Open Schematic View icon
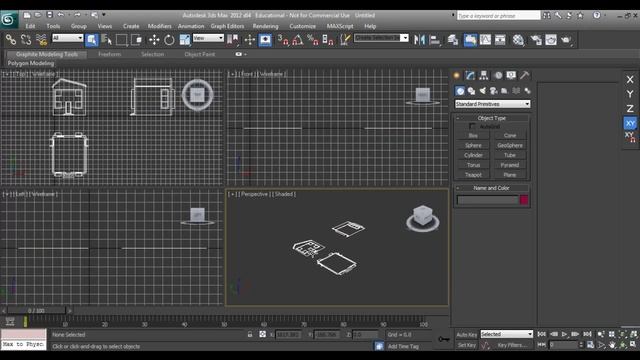The image size is (640, 360). [500, 40]
